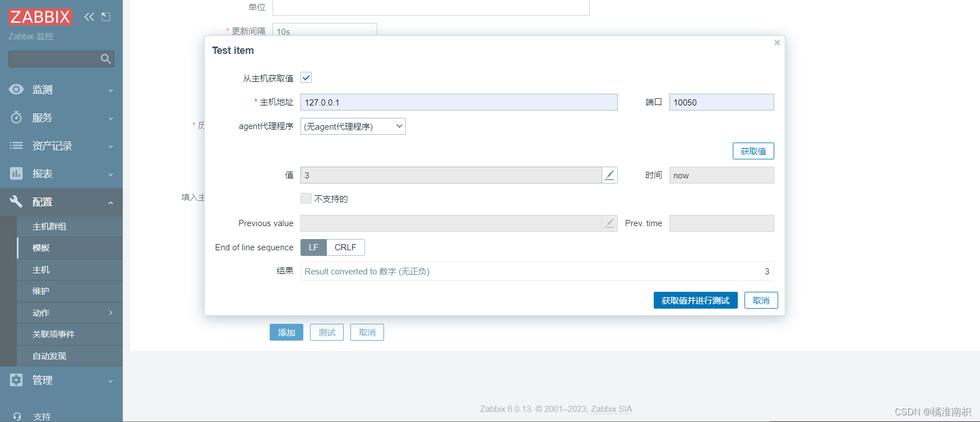Expand the 监测 menu chevron
Image resolution: width=980 pixels, height=422 pixels.
click(110, 90)
